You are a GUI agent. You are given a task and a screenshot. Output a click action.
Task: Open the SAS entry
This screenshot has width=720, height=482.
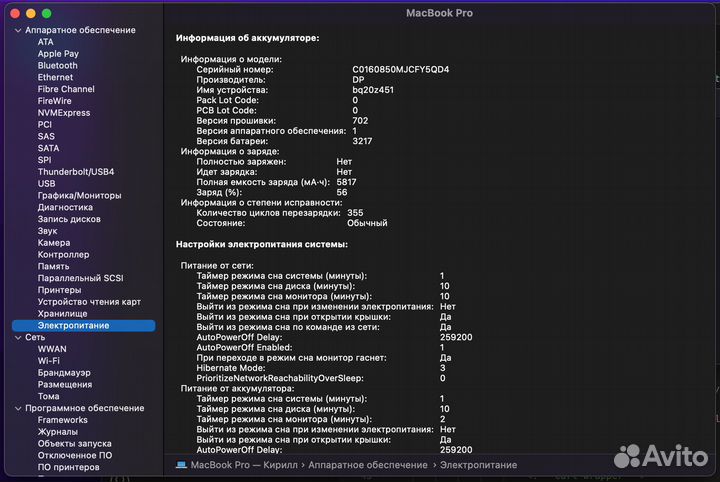(x=46, y=136)
